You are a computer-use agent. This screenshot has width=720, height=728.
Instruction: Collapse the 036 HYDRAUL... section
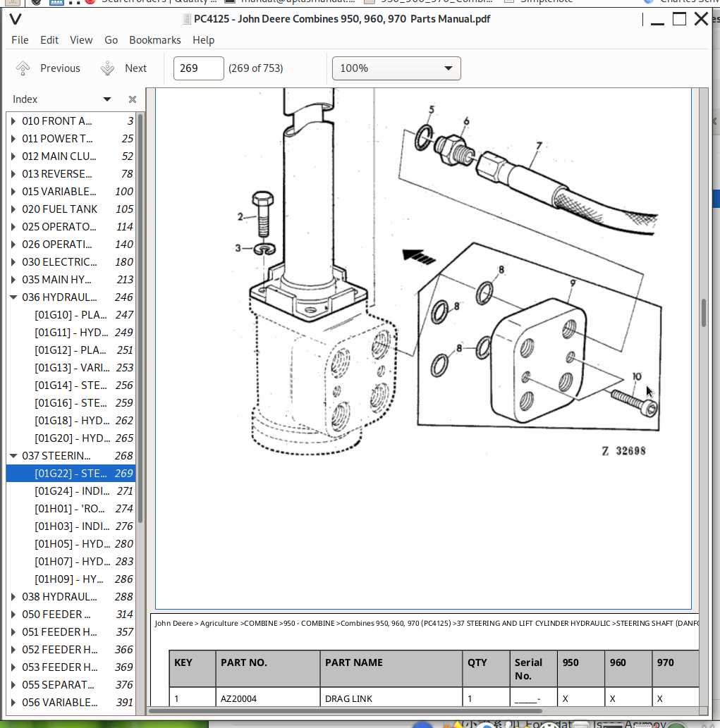coord(13,297)
